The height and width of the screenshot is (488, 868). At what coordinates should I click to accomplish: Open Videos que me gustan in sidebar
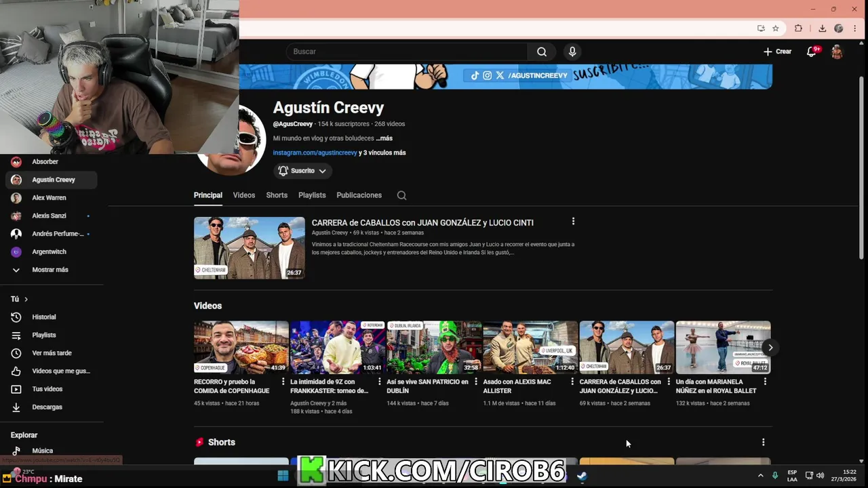52,371
